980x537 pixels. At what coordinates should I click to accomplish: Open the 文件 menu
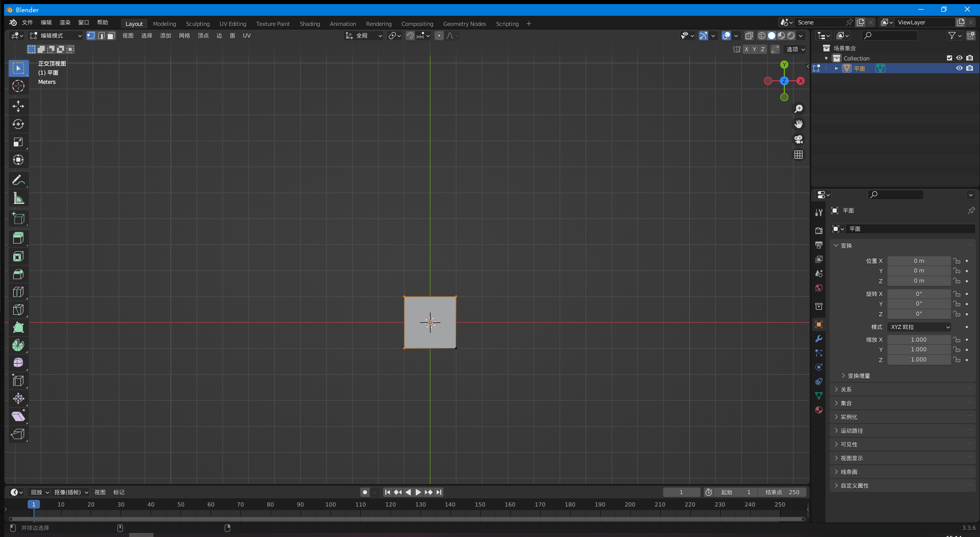(x=27, y=22)
